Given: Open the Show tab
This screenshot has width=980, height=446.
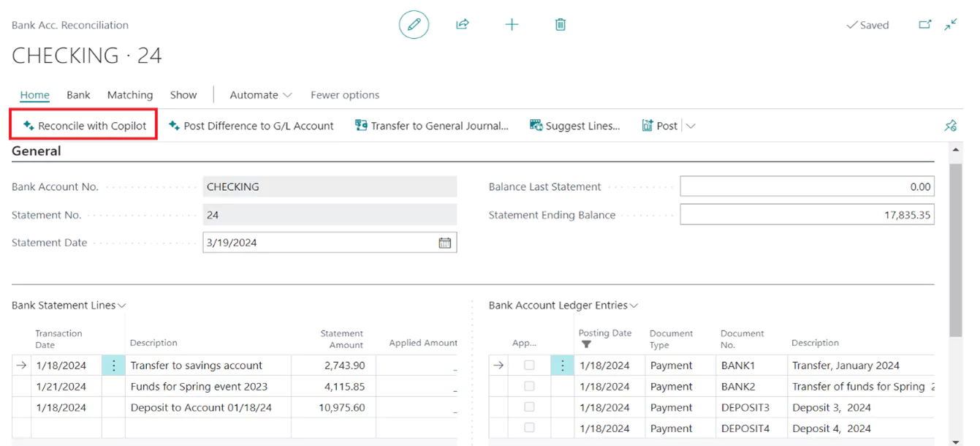Looking at the screenshot, I should pyautogui.click(x=183, y=95).
